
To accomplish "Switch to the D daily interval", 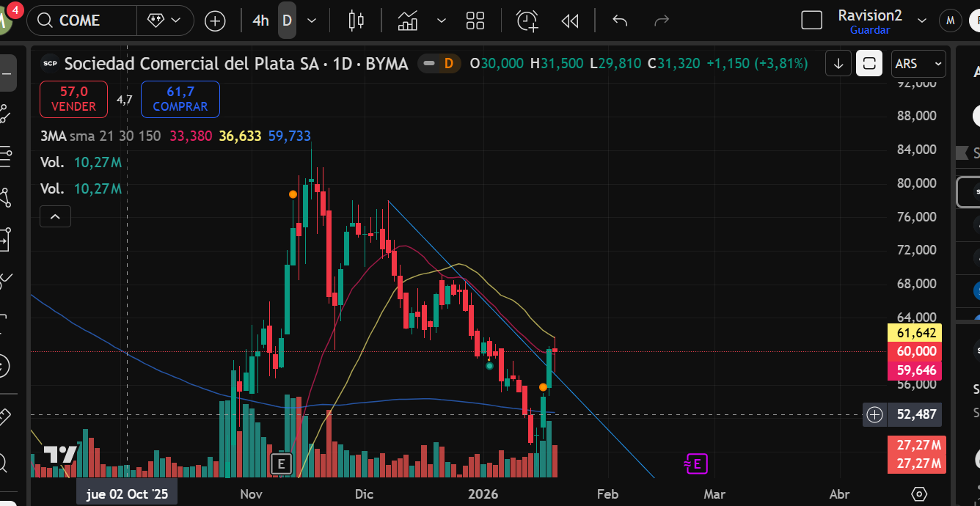I will point(287,20).
